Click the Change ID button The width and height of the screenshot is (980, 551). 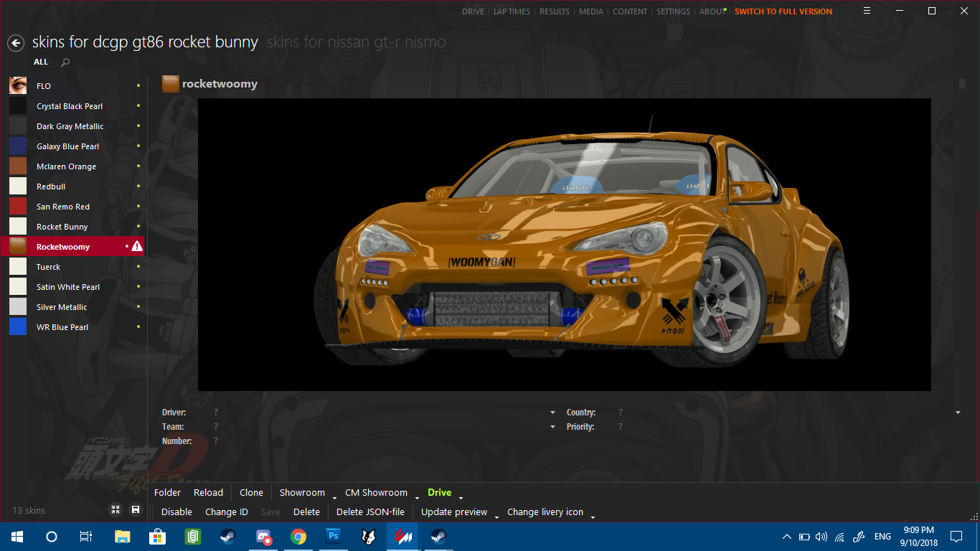227,512
